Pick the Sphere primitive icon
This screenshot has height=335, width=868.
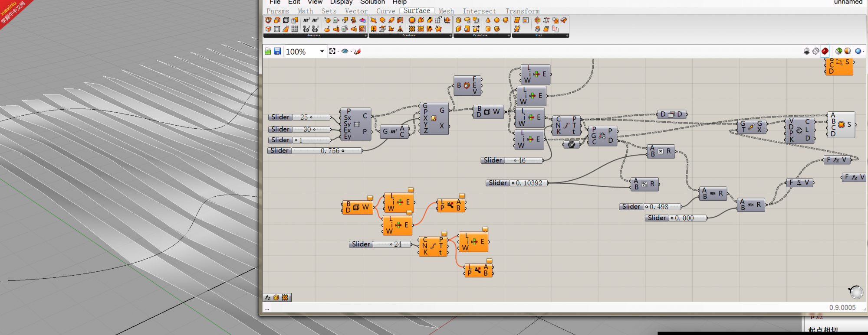(x=496, y=20)
